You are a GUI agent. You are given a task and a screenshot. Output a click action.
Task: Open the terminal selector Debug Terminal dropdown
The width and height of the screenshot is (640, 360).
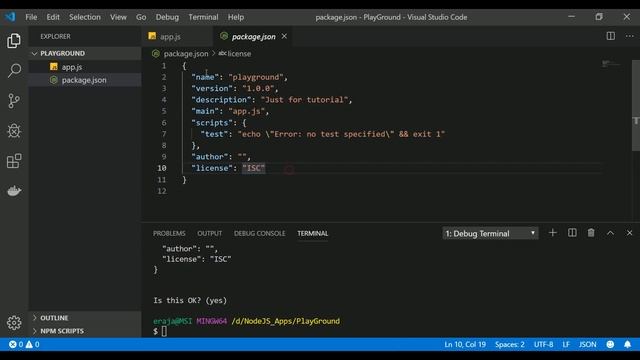pos(490,233)
